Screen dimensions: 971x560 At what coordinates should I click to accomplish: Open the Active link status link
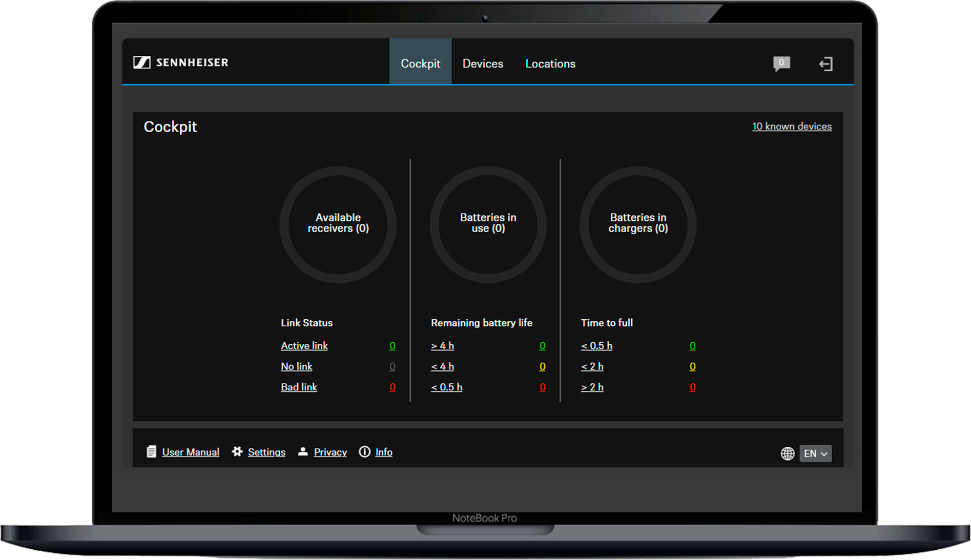pos(304,346)
